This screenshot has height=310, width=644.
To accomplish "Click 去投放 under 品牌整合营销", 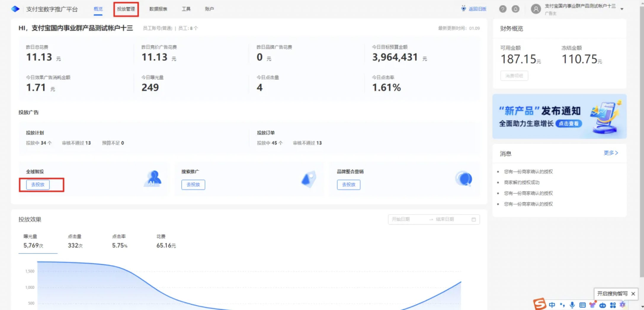I will 349,184.
